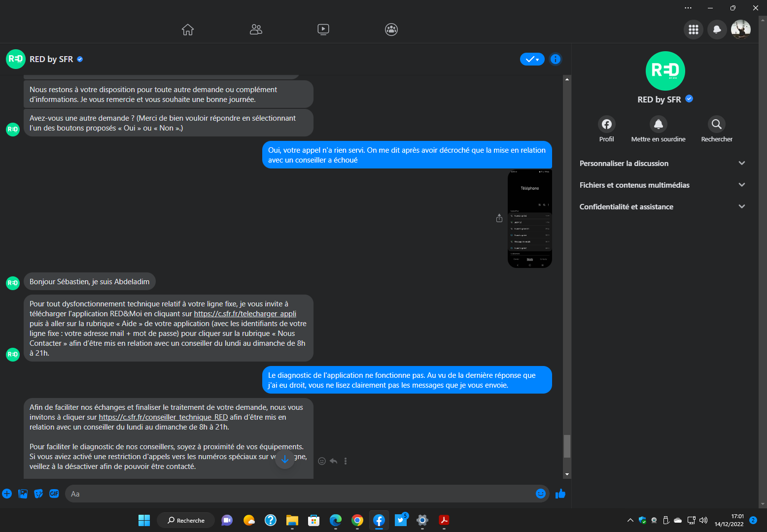
Task: Click the 'Avez-vous une autre demande' message
Action: tap(169, 123)
